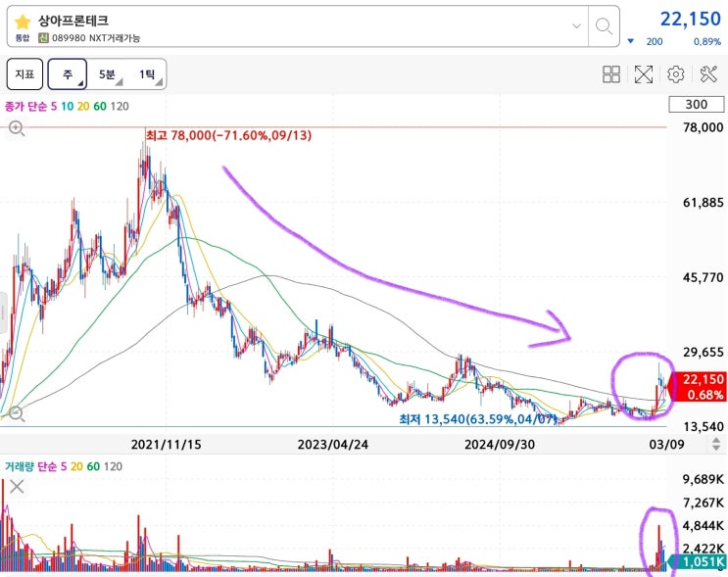Expand the stock name dropdown chevron
The height and width of the screenshot is (577, 728).
[577, 26]
